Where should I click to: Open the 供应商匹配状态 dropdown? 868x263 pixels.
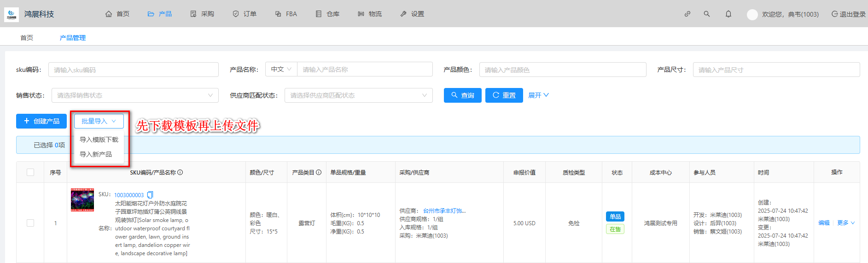pyautogui.click(x=358, y=95)
